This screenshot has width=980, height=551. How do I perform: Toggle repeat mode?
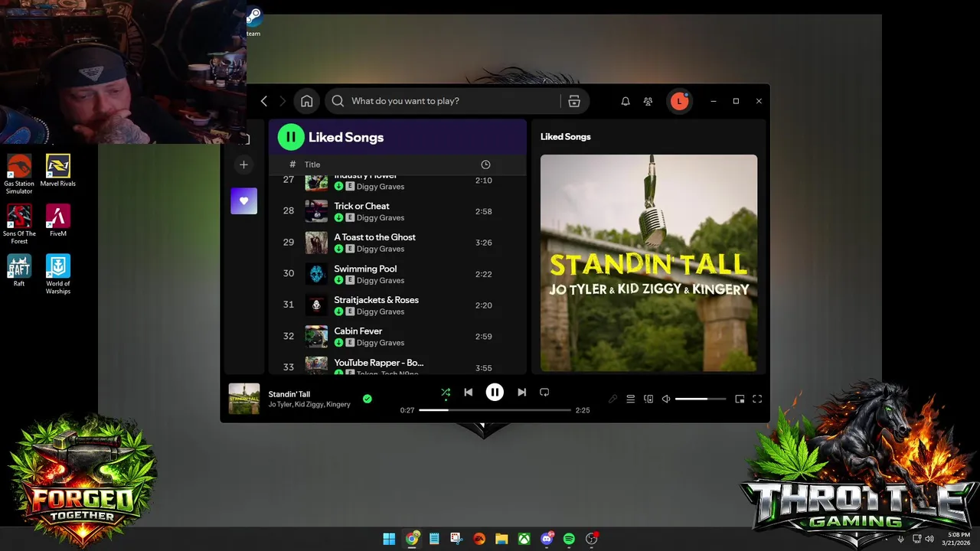click(x=544, y=393)
